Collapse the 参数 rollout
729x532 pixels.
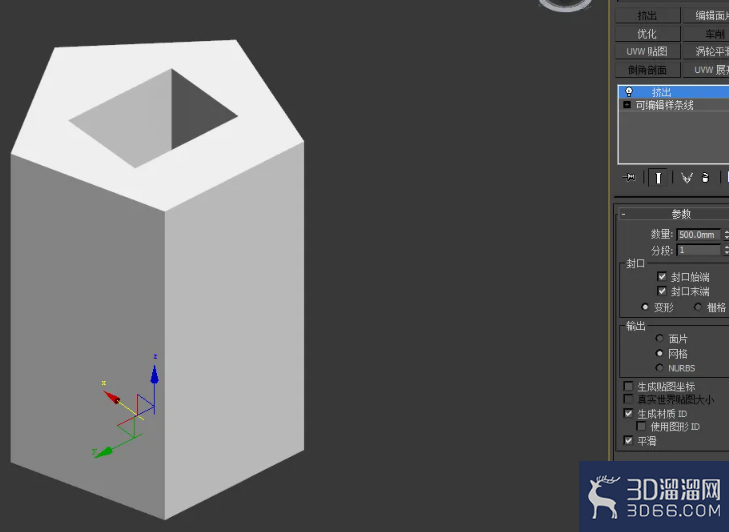click(x=674, y=214)
